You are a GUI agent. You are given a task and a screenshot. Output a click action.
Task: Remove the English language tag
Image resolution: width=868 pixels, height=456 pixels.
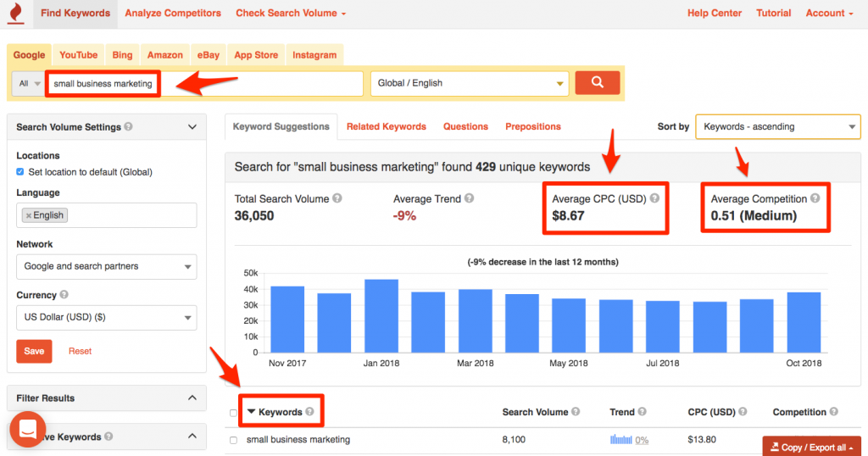point(29,216)
